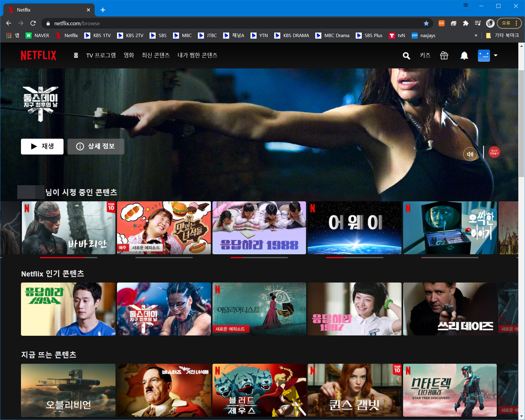Click the blue profile avatar
This screenshot has height=420, width=525.
pos(484,55)
